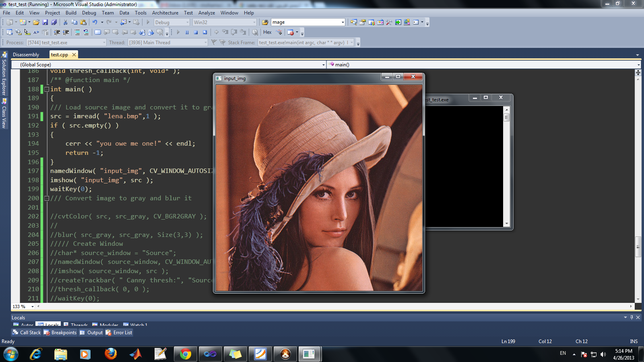
Task: Open the Class View side tab
Action: pyautogui.click(x=4, y=114)
